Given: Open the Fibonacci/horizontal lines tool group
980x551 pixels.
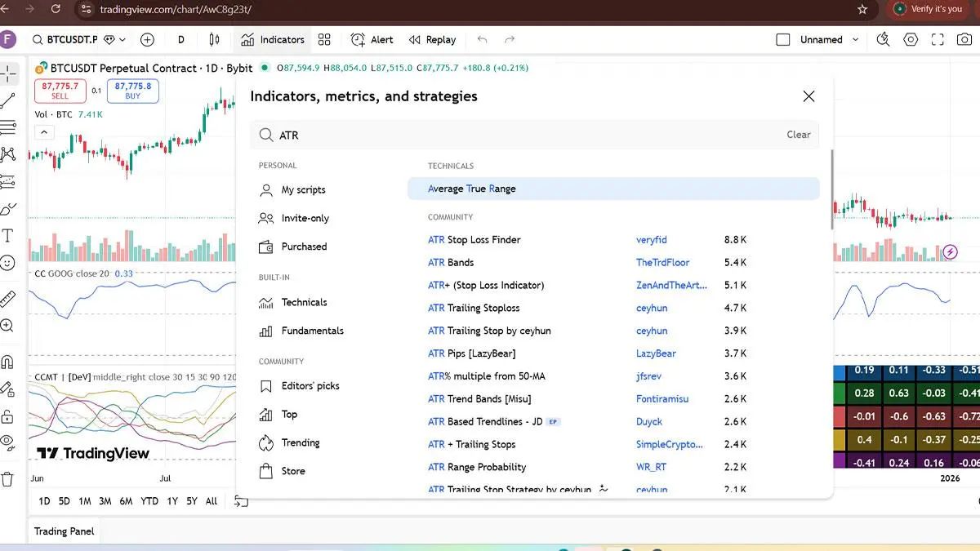Looking at the screenshot, I should click(8, 127).
